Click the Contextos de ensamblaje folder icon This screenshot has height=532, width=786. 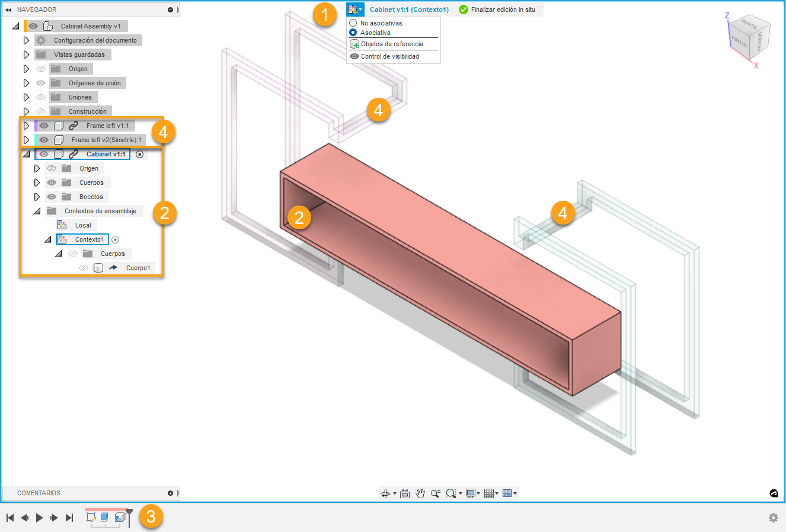coord(52,211)
